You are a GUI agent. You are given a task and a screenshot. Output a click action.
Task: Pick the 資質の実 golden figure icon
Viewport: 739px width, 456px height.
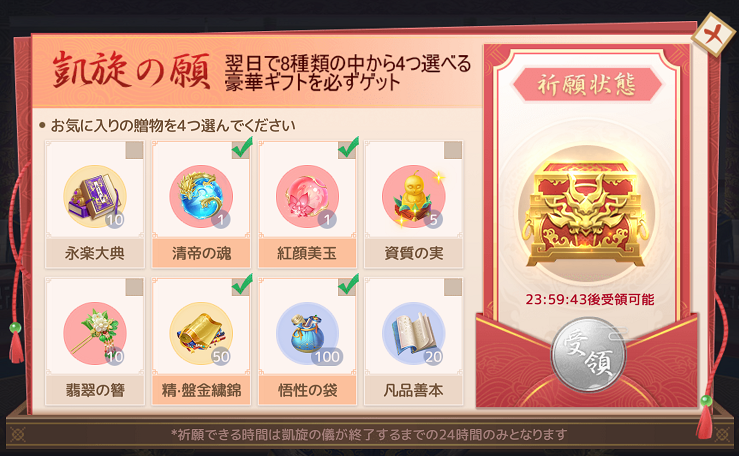pyautogui.click(x=414, y=197)
